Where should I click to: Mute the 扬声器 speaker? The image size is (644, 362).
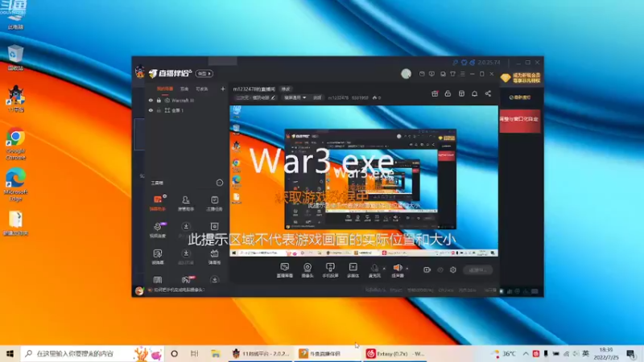398,270
